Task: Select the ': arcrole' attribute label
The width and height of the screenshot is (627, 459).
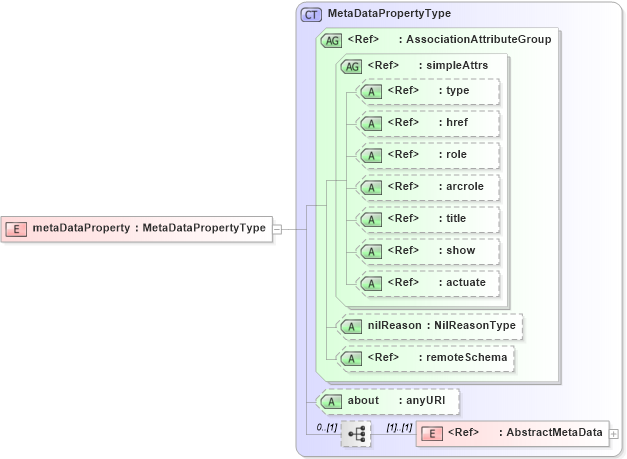Action: [x=461, y=186]
